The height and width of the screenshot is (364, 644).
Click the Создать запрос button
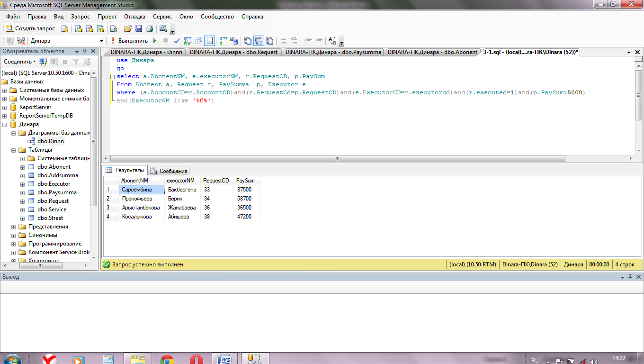[31, 28]
